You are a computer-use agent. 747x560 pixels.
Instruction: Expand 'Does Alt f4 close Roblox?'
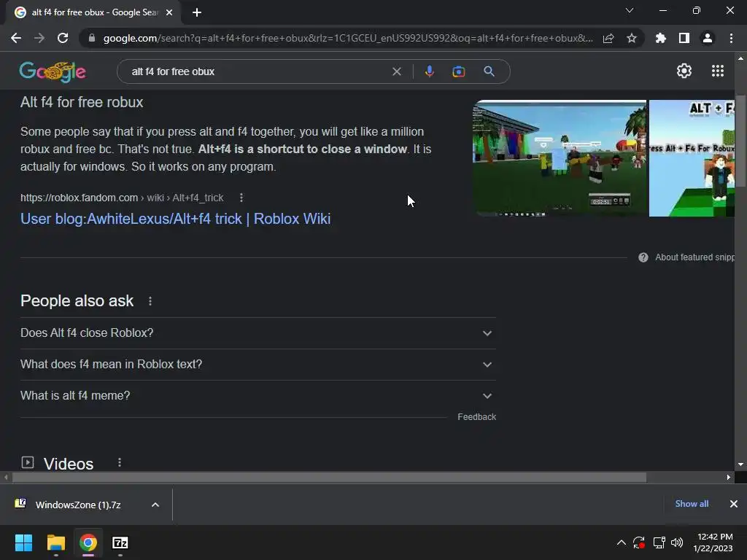[258, 332]
